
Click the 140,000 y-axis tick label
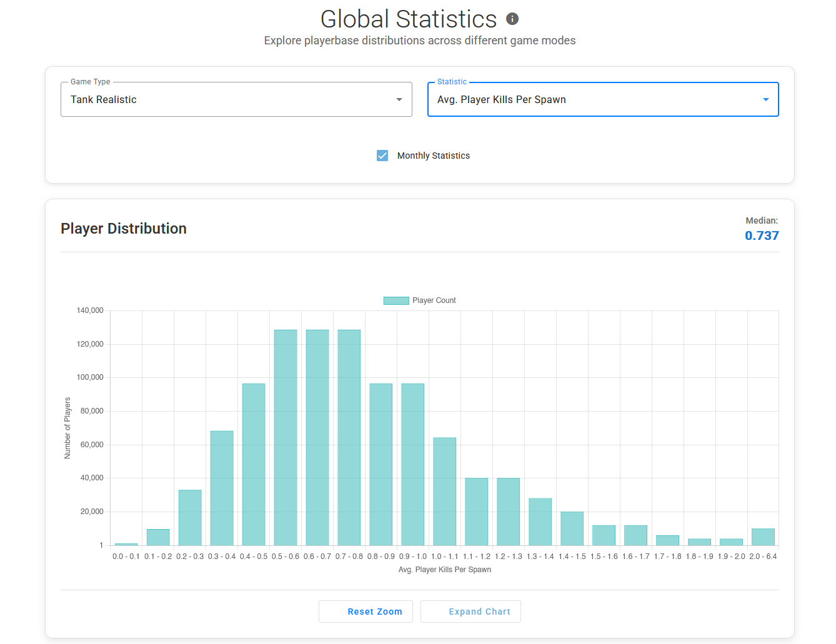(90, 310)
